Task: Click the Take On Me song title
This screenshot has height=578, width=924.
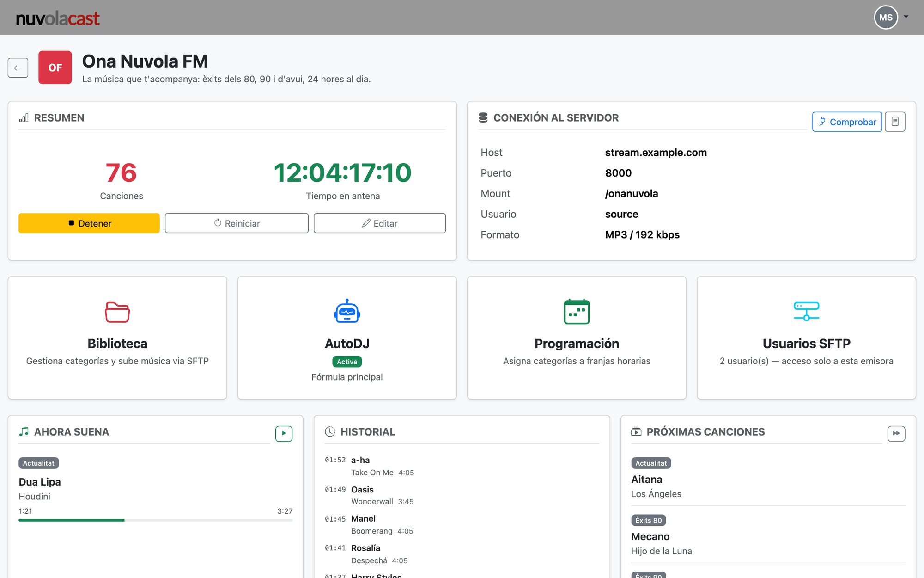Action: 372,473
